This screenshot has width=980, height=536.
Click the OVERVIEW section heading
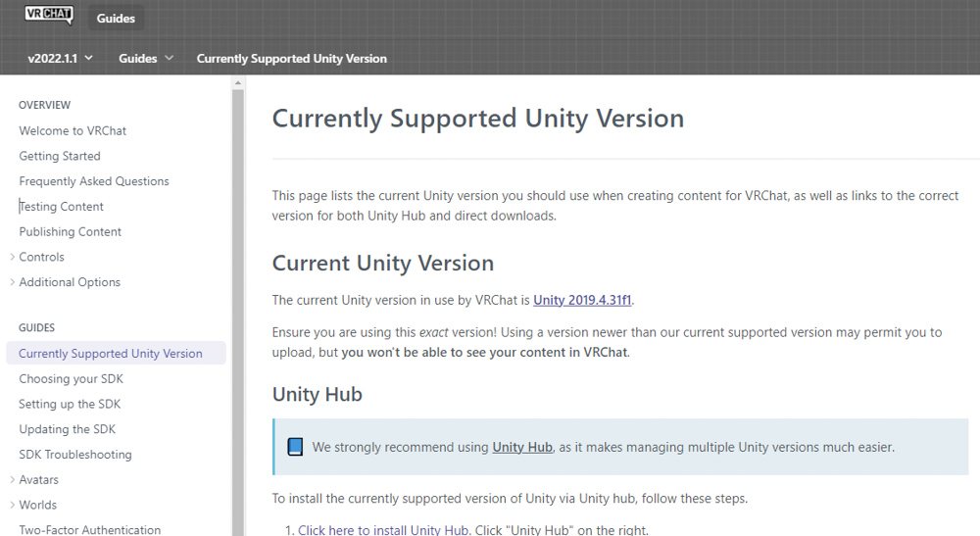[44, 105]
